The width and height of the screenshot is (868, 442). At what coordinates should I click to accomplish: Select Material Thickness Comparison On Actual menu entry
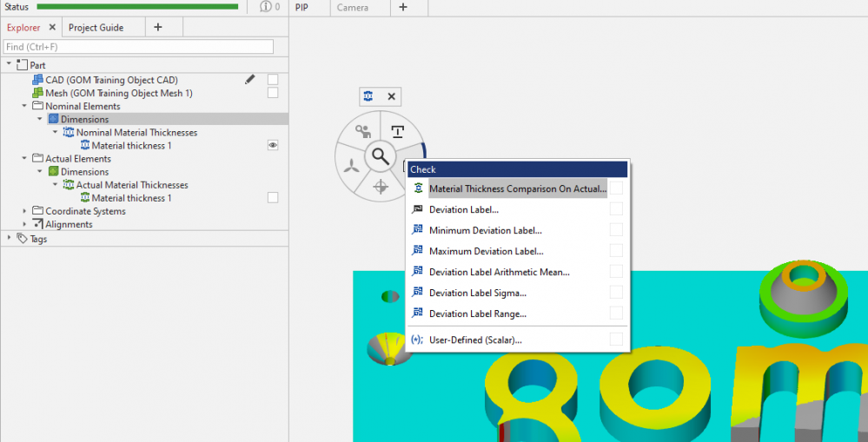pos(518,188)
